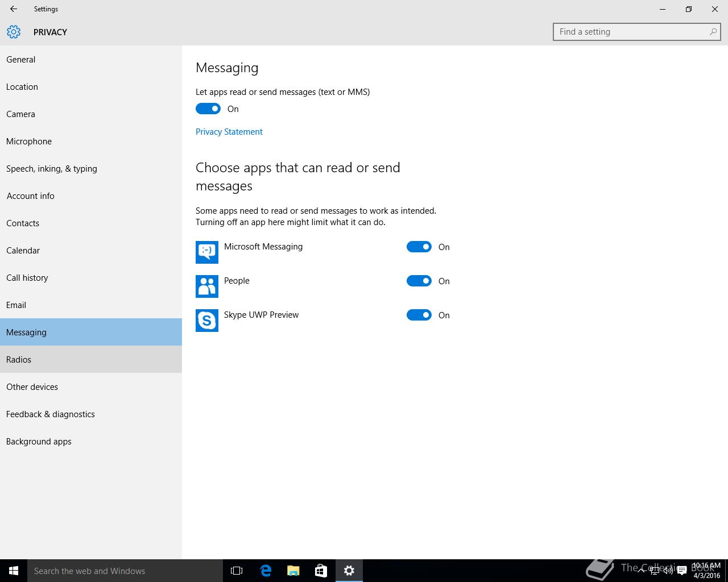Viewport: 728px width, 582px height.
Task: Select the General privacy section
Action: pyautogui.click(x=91, y=59)
